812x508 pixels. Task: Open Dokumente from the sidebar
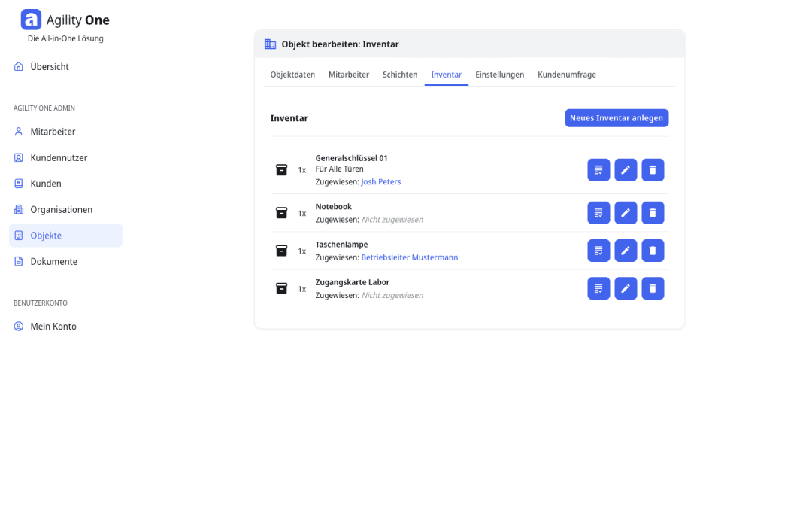coord(53,262)
